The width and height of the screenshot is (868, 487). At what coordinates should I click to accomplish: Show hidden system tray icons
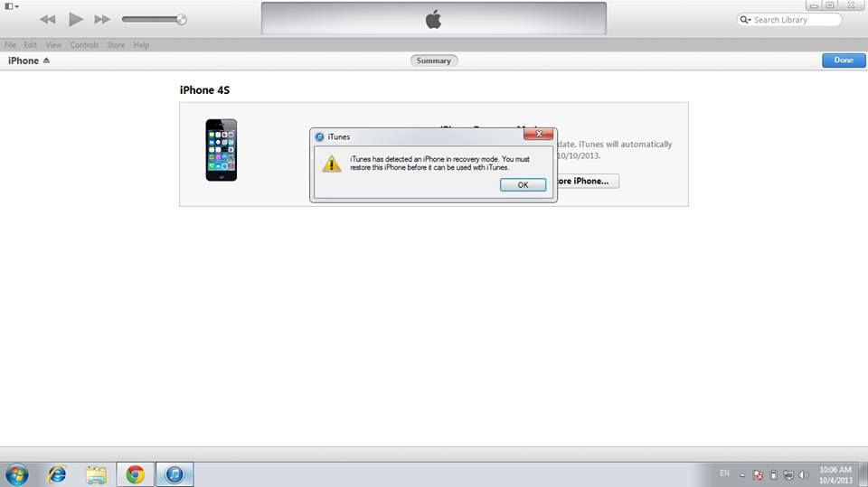[742, 475]
